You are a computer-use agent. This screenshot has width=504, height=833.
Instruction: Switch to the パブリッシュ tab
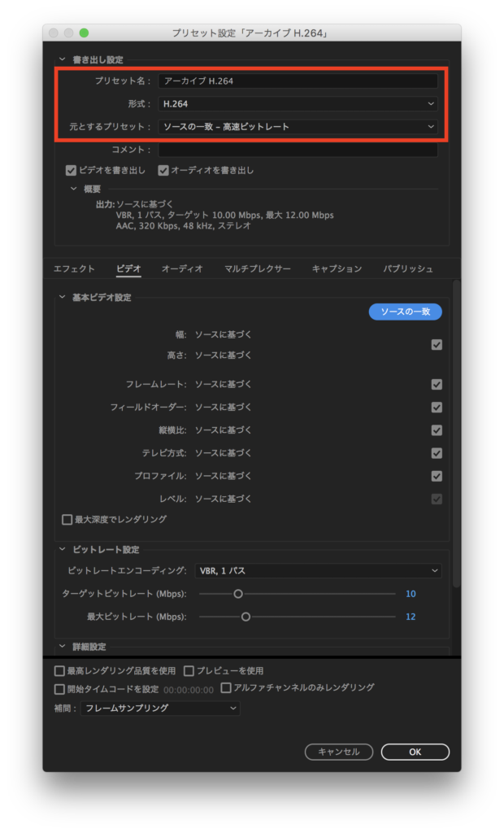tap(408, 268)
